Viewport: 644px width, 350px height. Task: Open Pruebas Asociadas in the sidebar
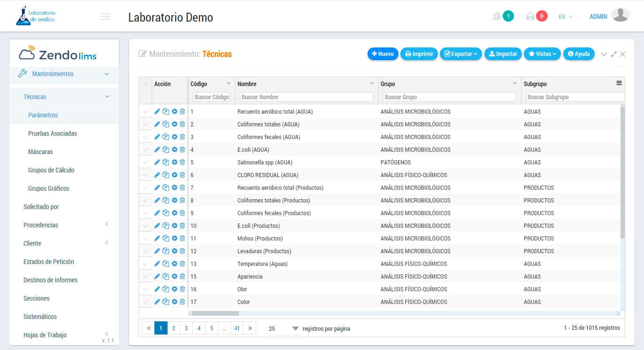[53, 133]
